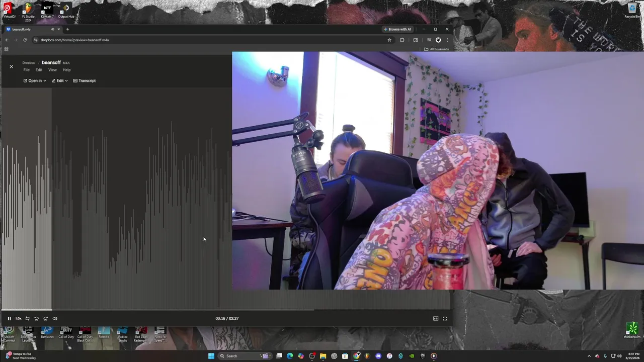The height and width of the screenshot is (362, 644).
Task: Reload the Dropbox page
Action: pyautogui.click(x=25, y=40)
